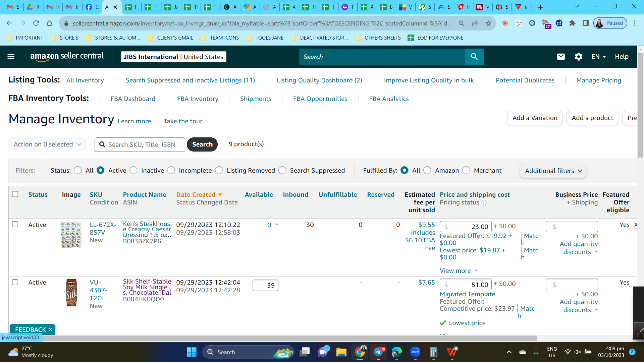Open Search Suppressed and Inactive Listings
Viewport: 644px width, 362px height.
click(190, 80)
